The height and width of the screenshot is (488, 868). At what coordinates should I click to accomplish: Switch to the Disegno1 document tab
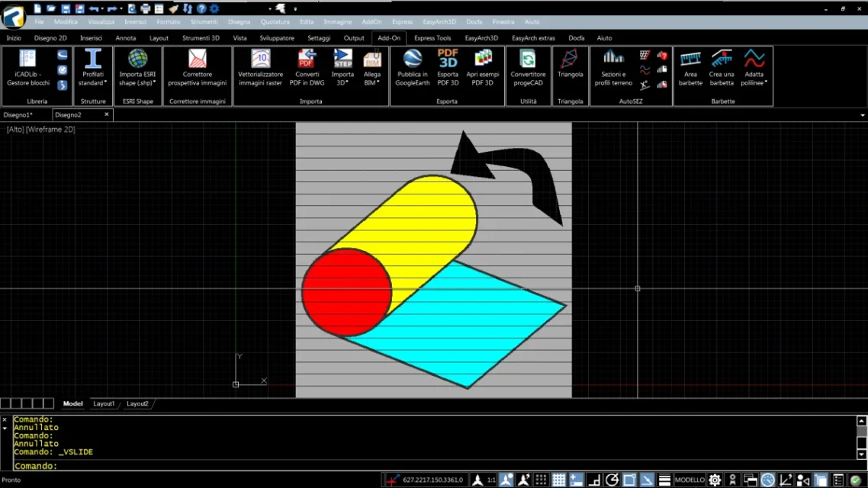pyautogui.click(x=18, y=115)
